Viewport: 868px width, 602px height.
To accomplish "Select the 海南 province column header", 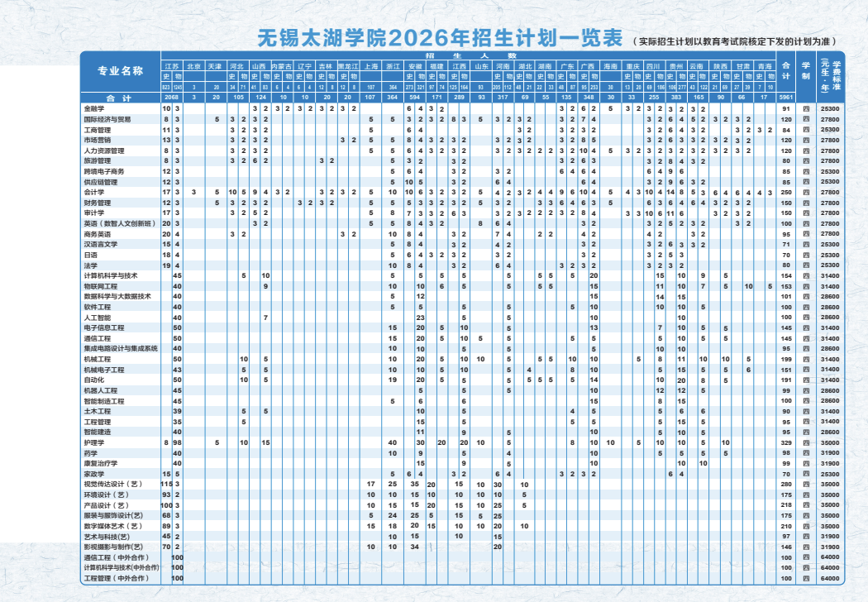I will (x=610, y=66).
